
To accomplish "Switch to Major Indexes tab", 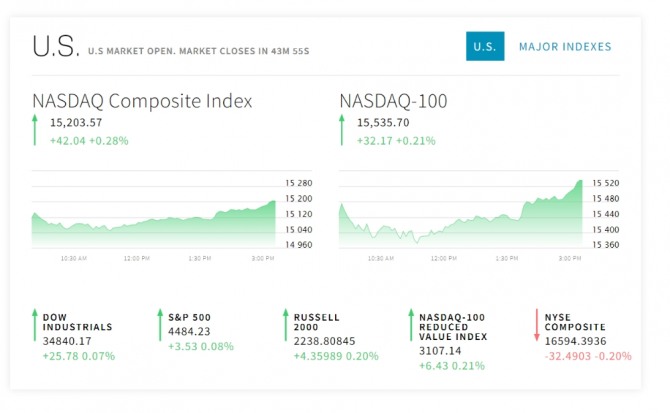I will click(565, 47).
